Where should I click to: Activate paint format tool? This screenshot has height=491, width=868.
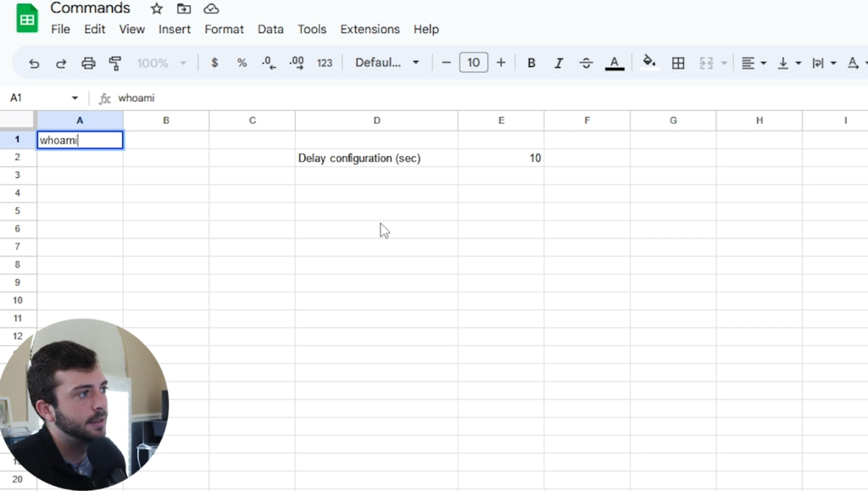[x=115, y=63]
